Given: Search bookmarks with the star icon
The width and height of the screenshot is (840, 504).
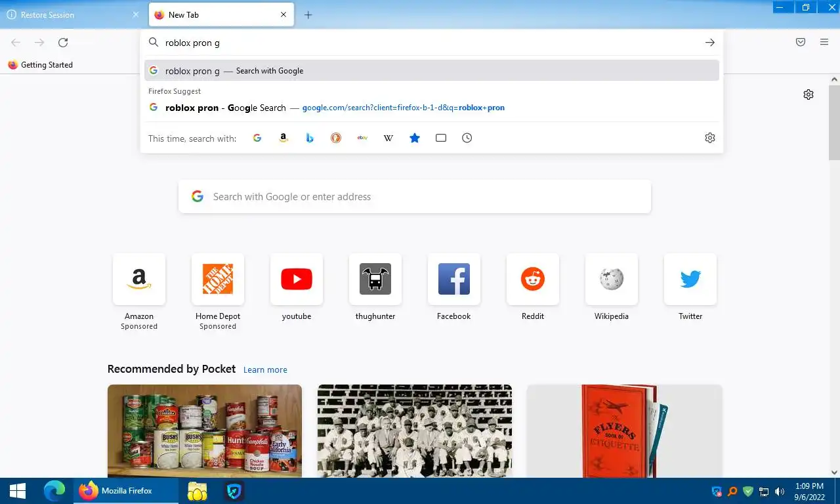Looking at the screenshot, I should [x=415, y=138].
